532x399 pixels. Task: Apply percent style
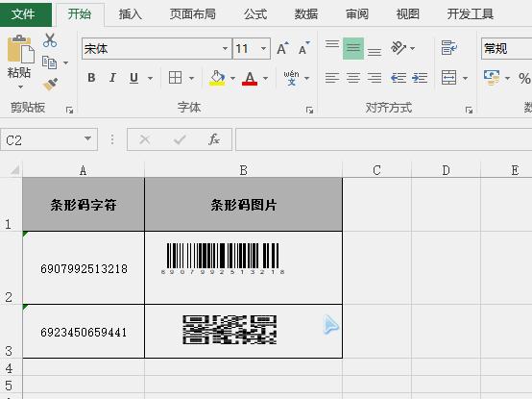pyautogui.click(x=524, y=79)
